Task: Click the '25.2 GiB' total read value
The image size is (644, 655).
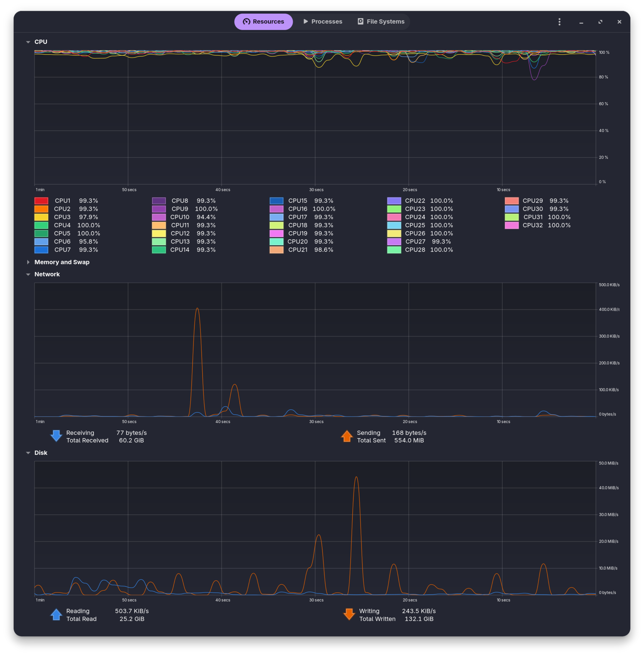Action: [x=132, y=619]
